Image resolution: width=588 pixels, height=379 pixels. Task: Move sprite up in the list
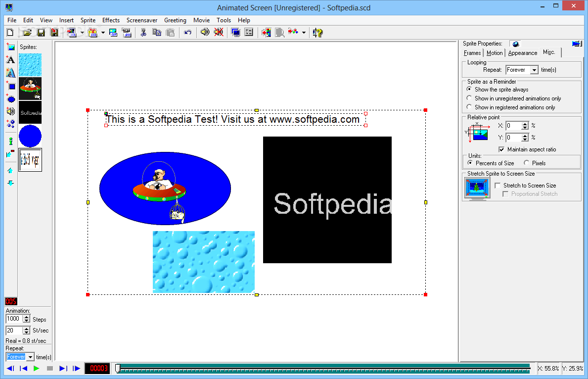coord(10,170)
